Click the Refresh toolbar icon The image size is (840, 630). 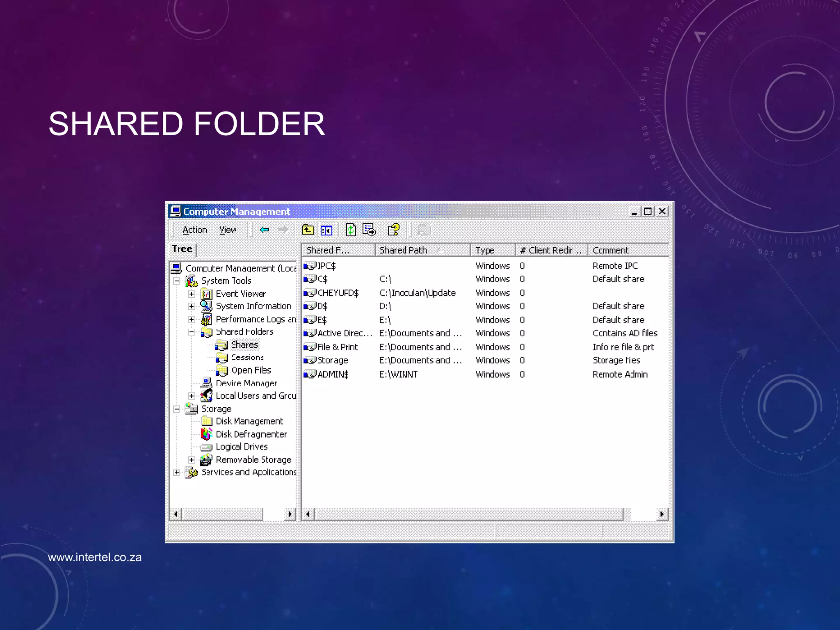351,230
